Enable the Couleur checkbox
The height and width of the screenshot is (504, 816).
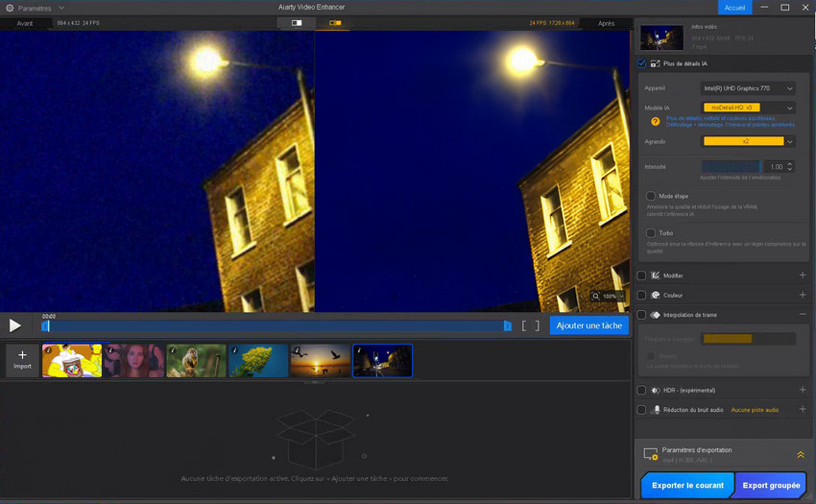641,296
